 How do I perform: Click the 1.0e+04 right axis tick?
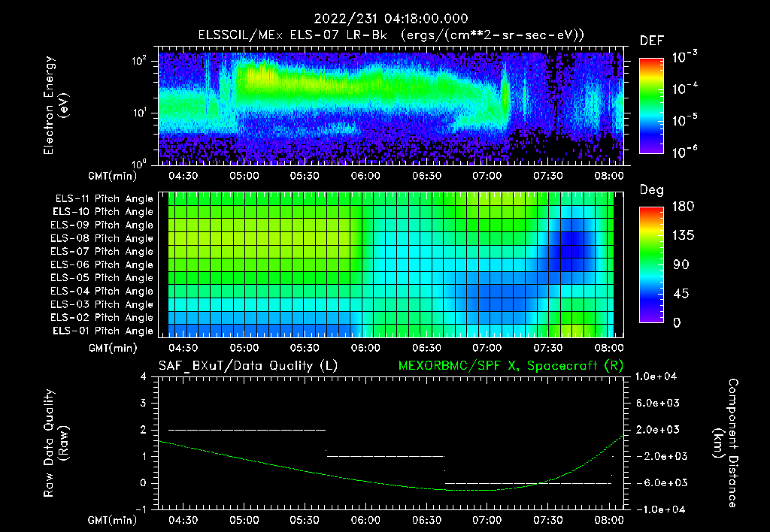click(x=656, y=376)
